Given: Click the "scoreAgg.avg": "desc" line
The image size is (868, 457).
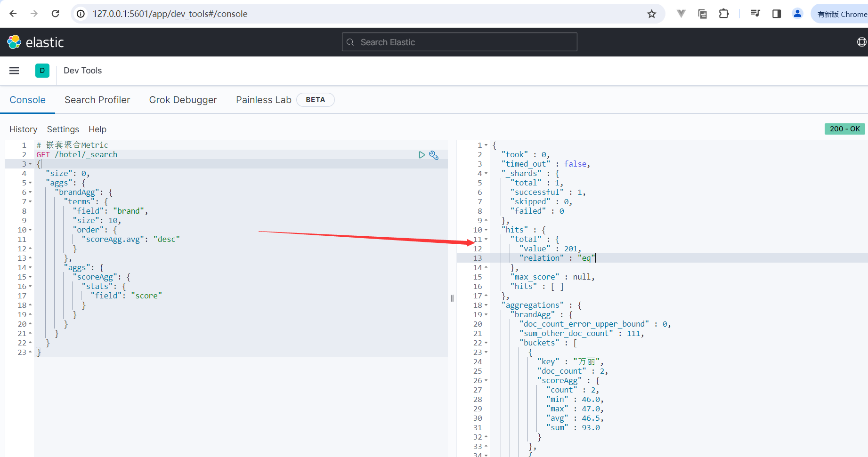Looking at the screenshot, I should click(131, 239).
